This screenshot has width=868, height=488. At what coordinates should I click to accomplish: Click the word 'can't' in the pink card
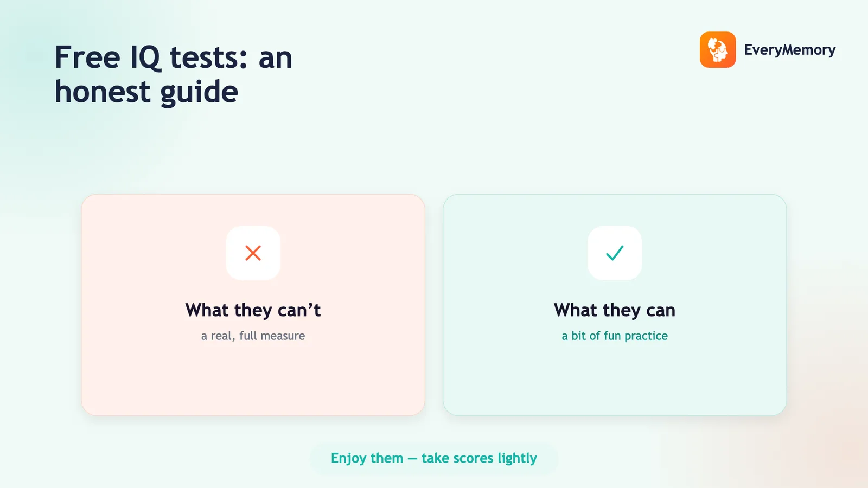(299, 310)
